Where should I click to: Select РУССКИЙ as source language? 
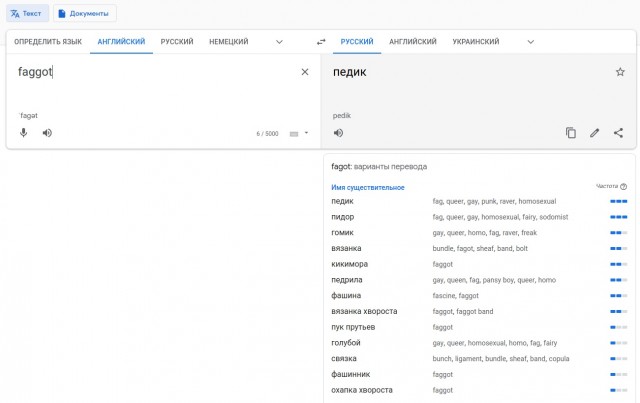click(x=177, y=42)
